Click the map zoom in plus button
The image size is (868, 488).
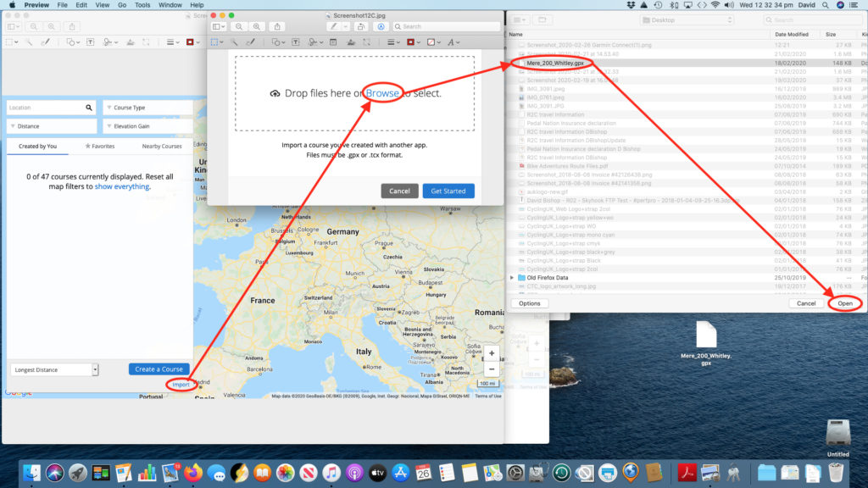point(491,353)
